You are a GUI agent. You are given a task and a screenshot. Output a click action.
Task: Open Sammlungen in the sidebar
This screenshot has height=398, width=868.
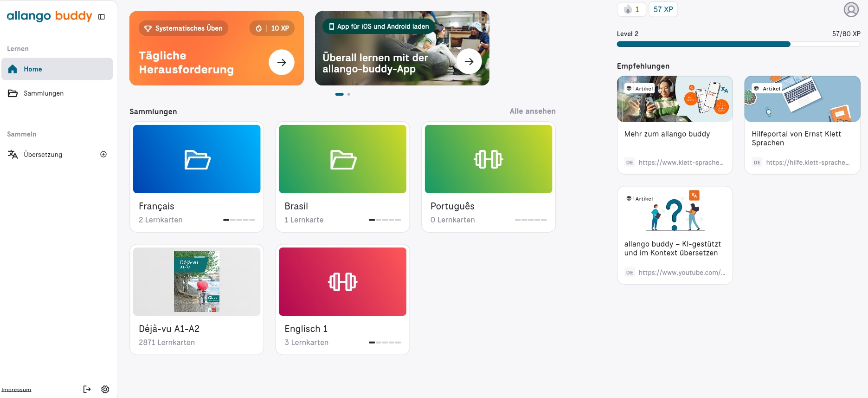(x=57, y=93)
